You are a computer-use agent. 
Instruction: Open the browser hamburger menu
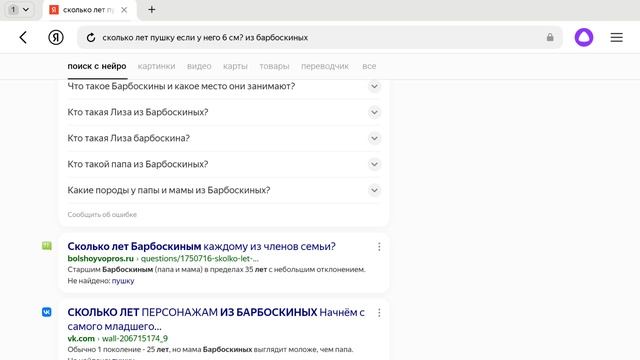(616, 38)
